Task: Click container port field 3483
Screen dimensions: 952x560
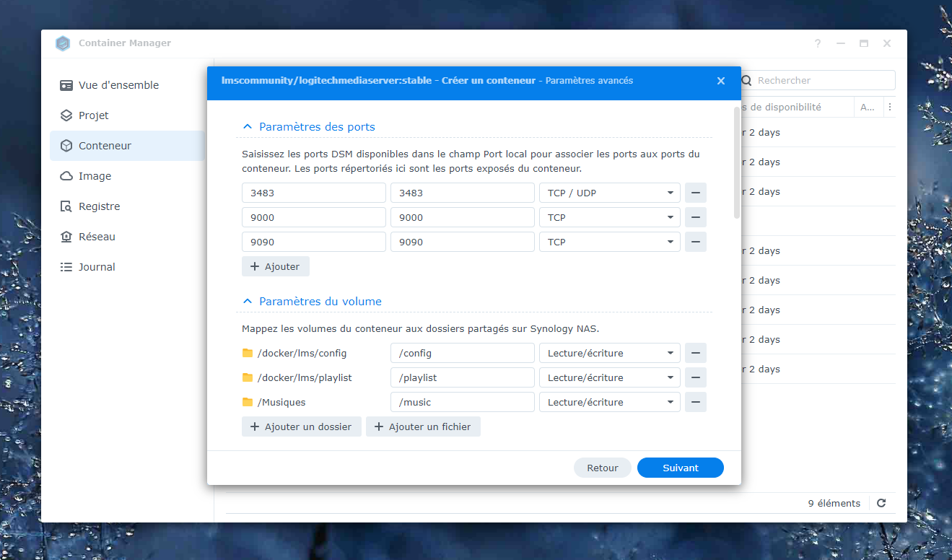Action: pos(463,193)
